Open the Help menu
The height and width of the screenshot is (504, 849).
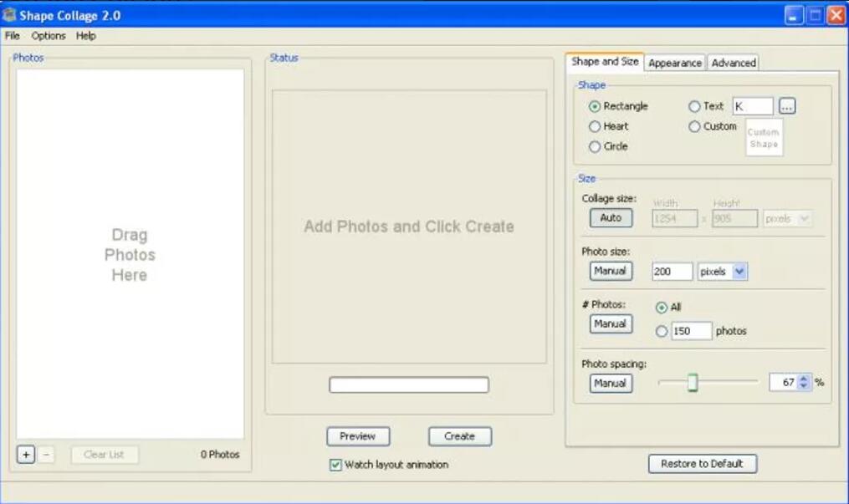[85, 36]
